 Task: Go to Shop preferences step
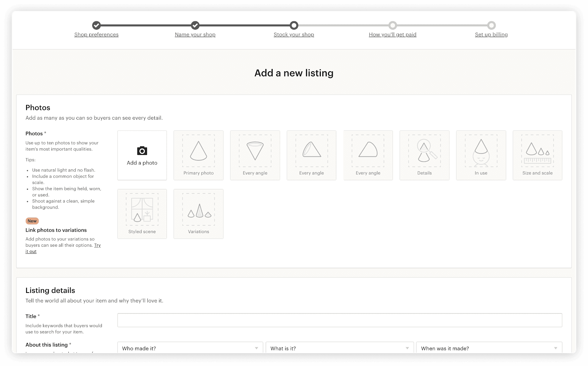click(x=96, y=35)
